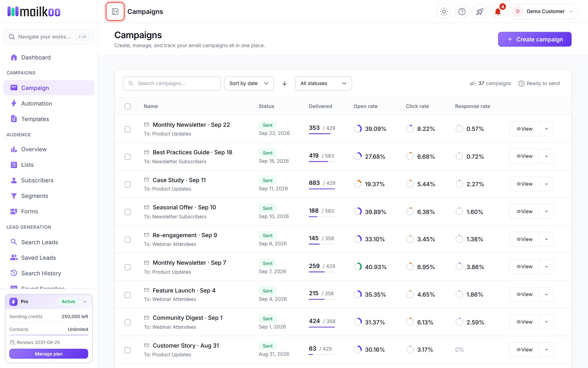Open actions chevron for Feature Launch · Sep 4
The image size is (588, 368).
(546, 294)
